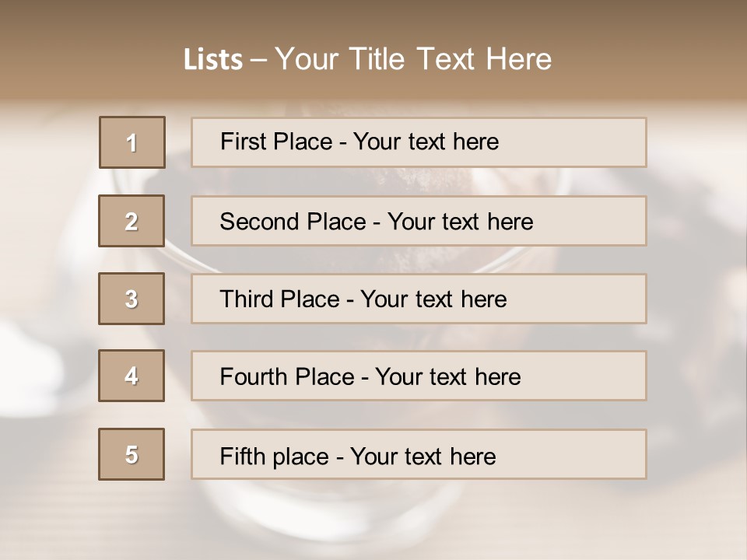Screen dimensions: 747x560
Task: Click the dash in the slide title
Action: 258,60
